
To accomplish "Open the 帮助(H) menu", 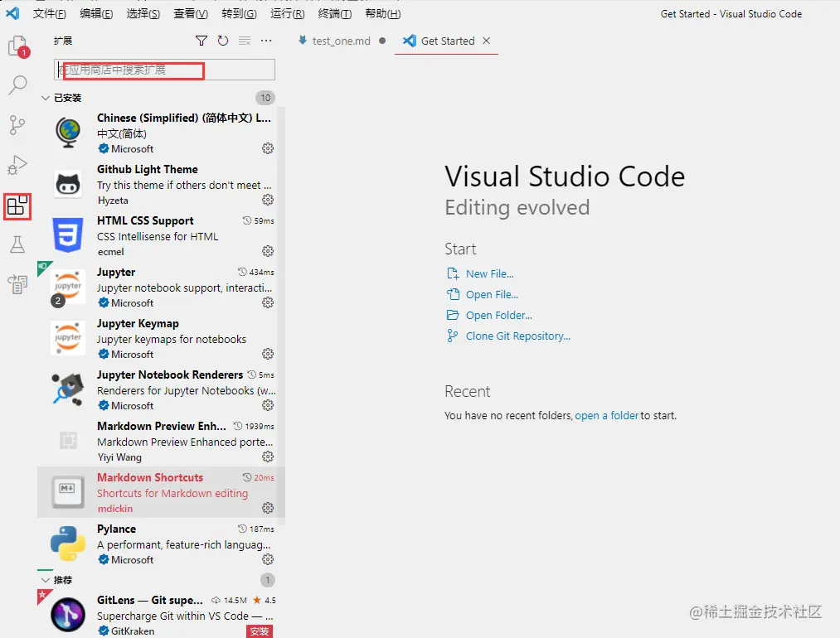I will tap(382, 13).
